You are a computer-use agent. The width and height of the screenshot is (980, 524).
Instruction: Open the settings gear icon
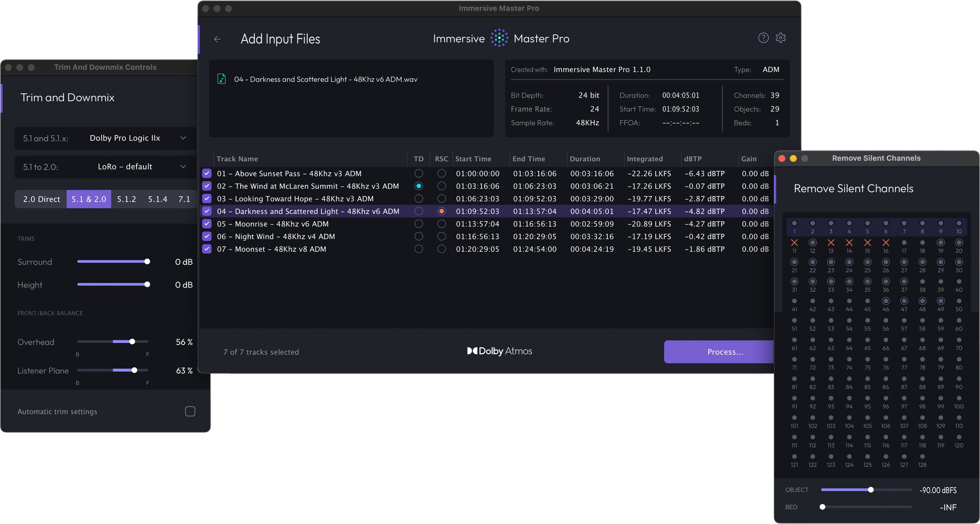[780, 38]
